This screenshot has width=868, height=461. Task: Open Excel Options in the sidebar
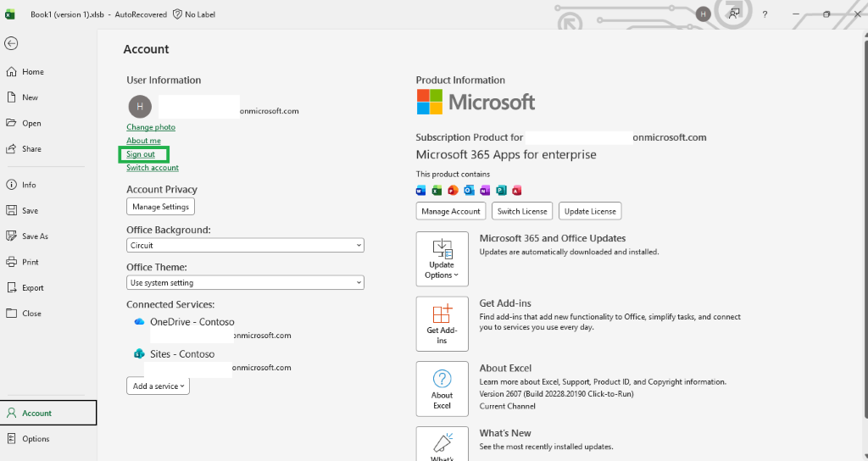coord(28,439)
